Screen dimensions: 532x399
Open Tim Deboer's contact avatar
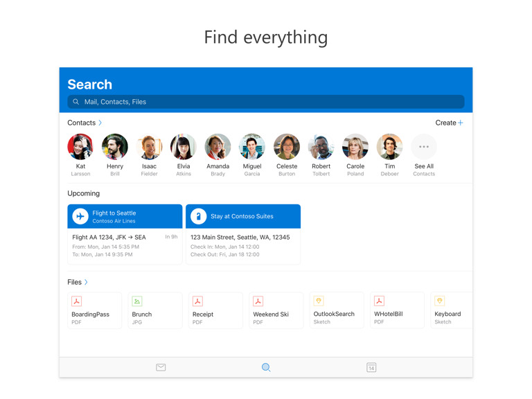[x=389, y=147]
